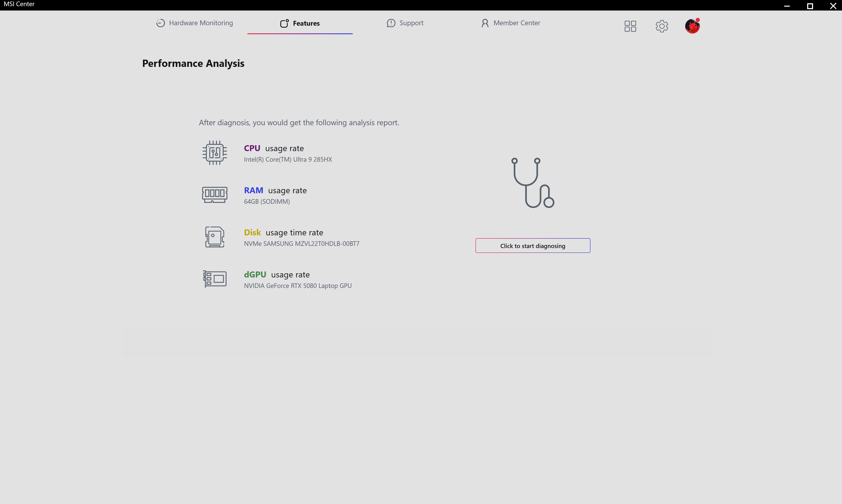The height and width of the screenshot is (504, 842).
Task: Switch to Hardware Monitoring tab
Action: tap(195, 23)
